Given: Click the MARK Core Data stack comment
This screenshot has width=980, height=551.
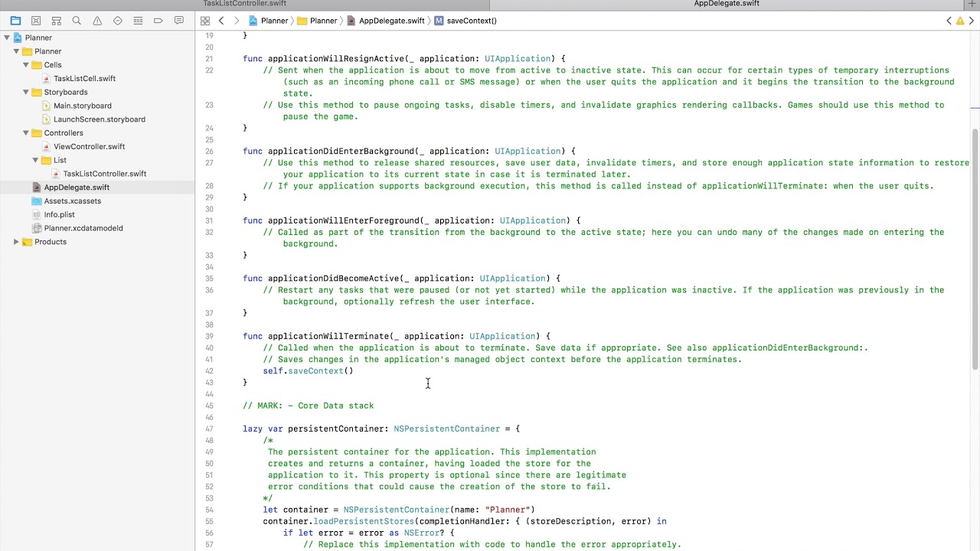Looking at the screenshot, I should (x=309, y=406).
